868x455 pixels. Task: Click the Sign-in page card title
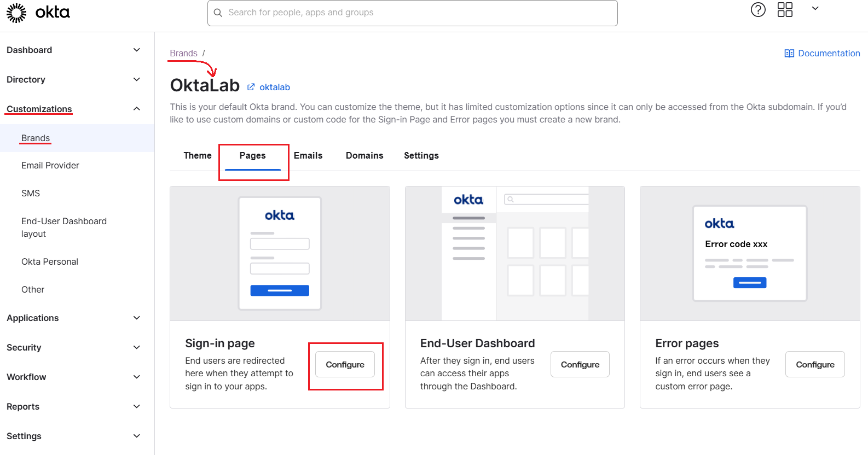(x=220, y=343)
